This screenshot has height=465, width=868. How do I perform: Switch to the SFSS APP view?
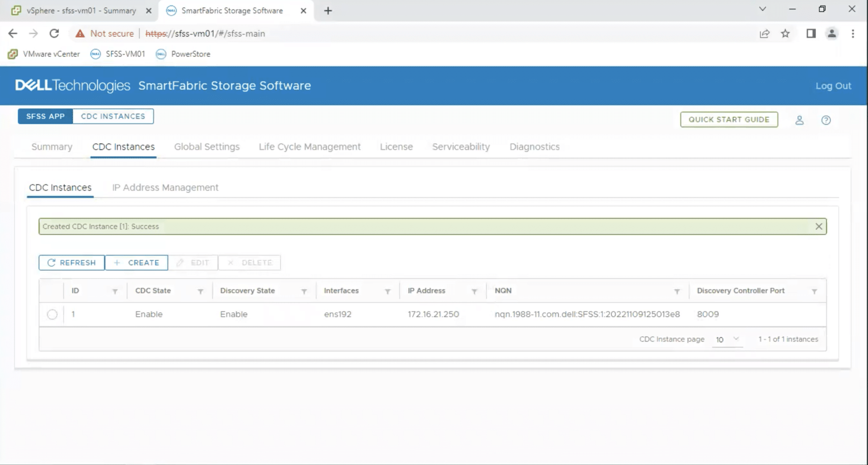(x=45, y=116)
